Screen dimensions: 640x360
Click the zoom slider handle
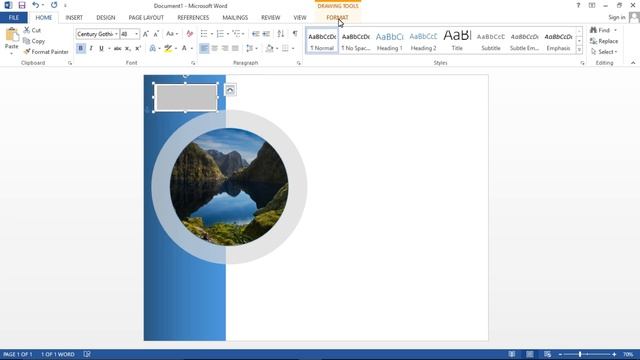580,354
